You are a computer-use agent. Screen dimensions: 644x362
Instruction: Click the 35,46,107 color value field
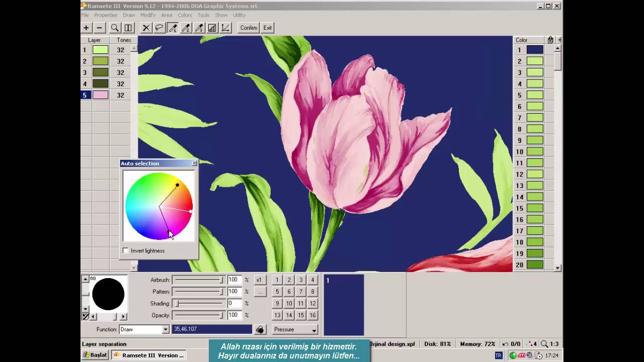tap(212, 329)
